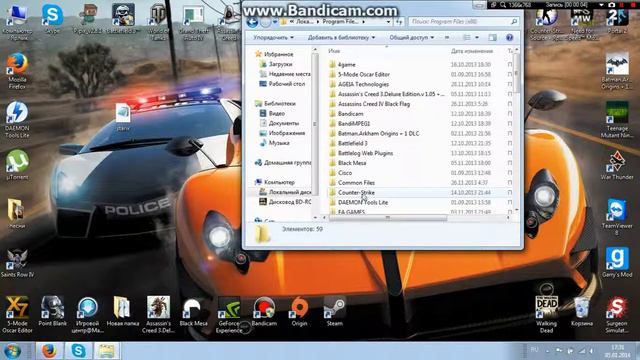The height and width of the screenshot is (360, 640).
Task: Launch Assassin's Creed 3 desktop shortcut
Action: 158,314
